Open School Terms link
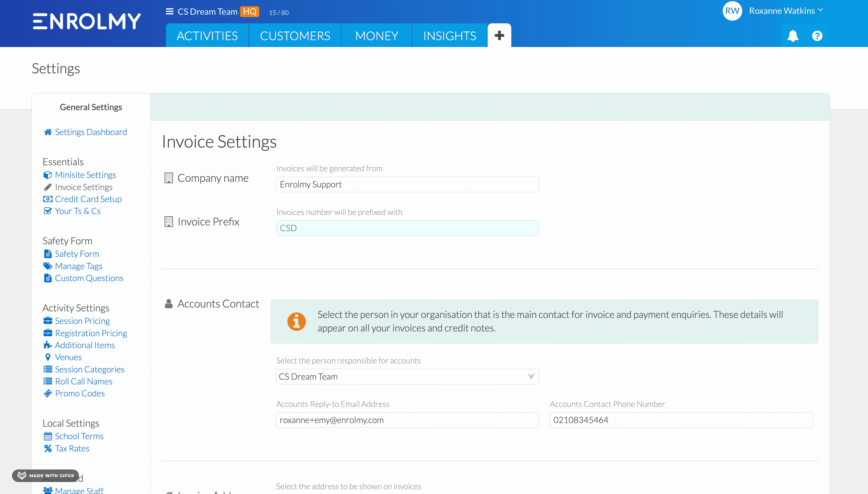 coord(79,436)
